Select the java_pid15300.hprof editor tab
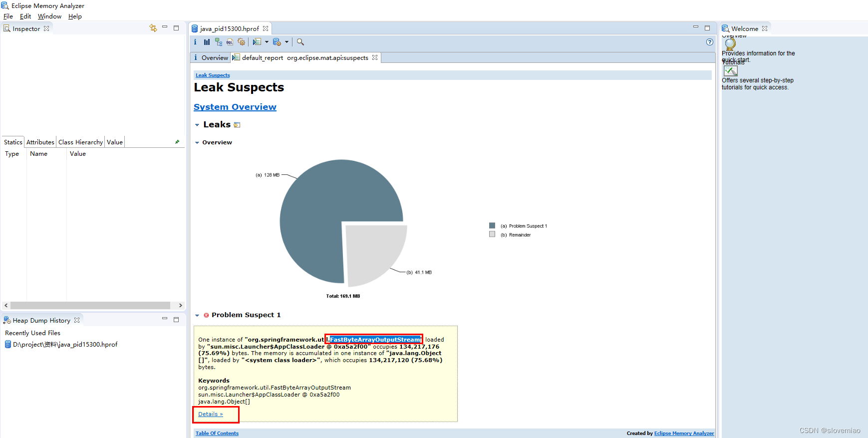The width and height of the screenshot is (868, 438). point(230,28)
